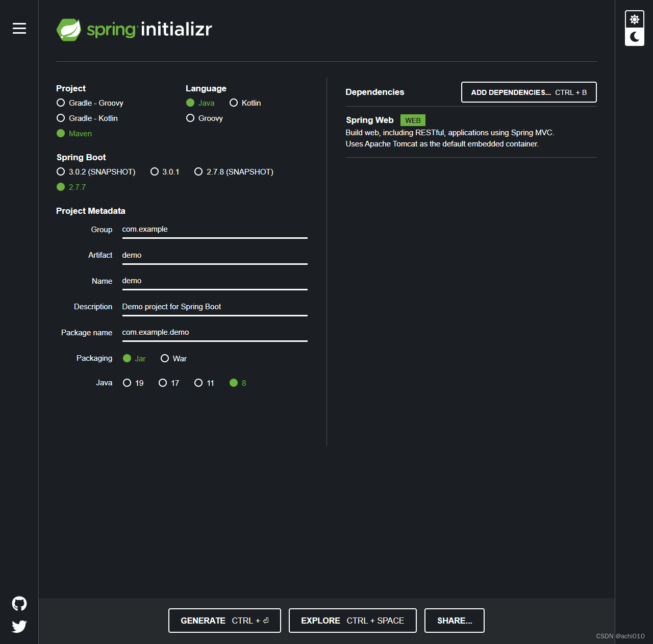Click the Project Metadata heading
The image size is (653, 644).
tap(91, 211)
